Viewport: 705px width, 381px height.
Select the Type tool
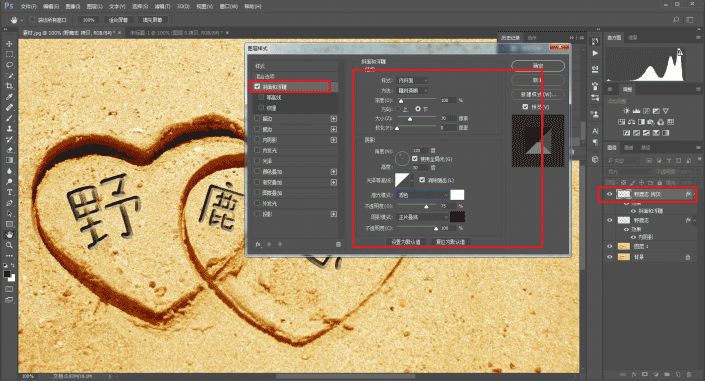click(9, 192)
